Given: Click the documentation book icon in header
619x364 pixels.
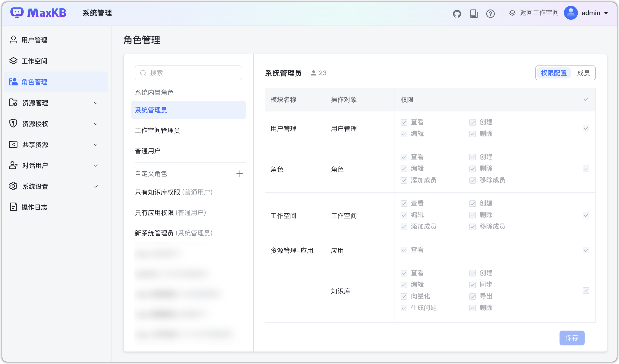Looking at the screenshot, I should [x=473, y=13].
